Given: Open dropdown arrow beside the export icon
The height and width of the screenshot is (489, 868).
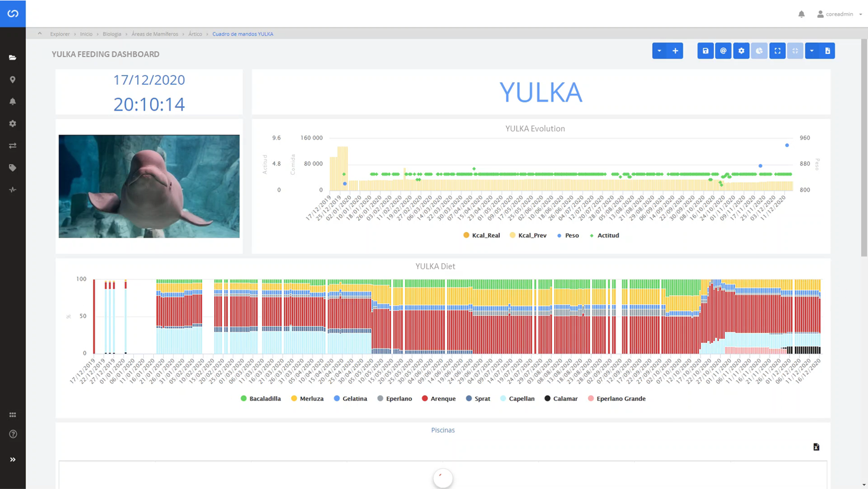Looking at the screenshot, I should point(812,51).
